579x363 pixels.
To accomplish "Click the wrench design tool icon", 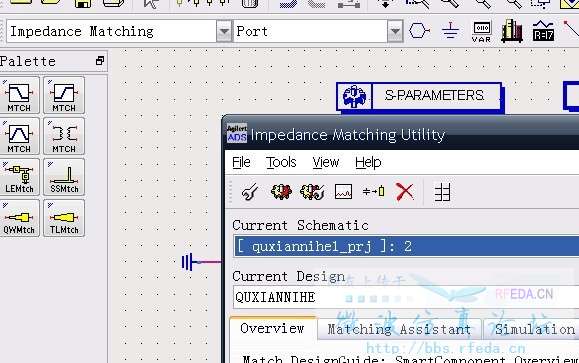I will (250, 192).
